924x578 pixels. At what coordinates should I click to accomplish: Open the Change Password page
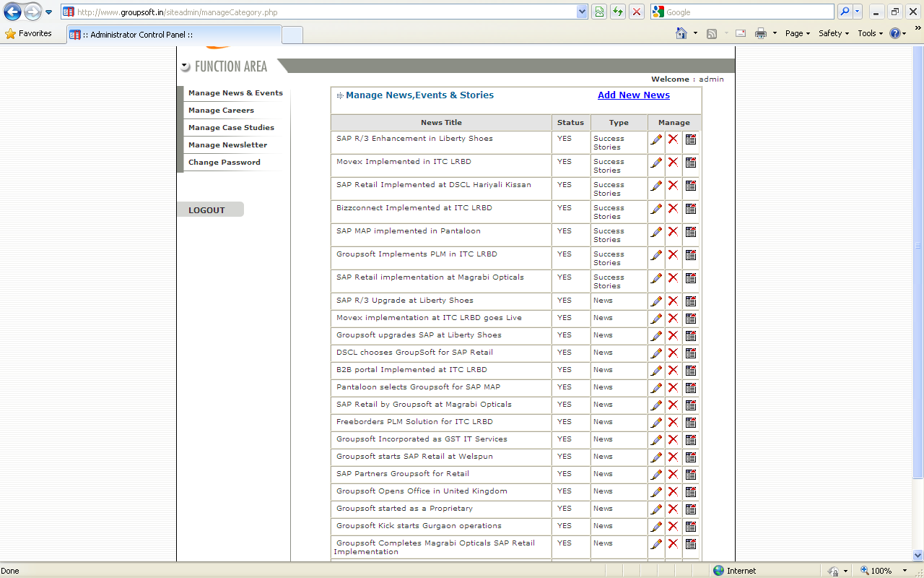[x=224, y=163]
